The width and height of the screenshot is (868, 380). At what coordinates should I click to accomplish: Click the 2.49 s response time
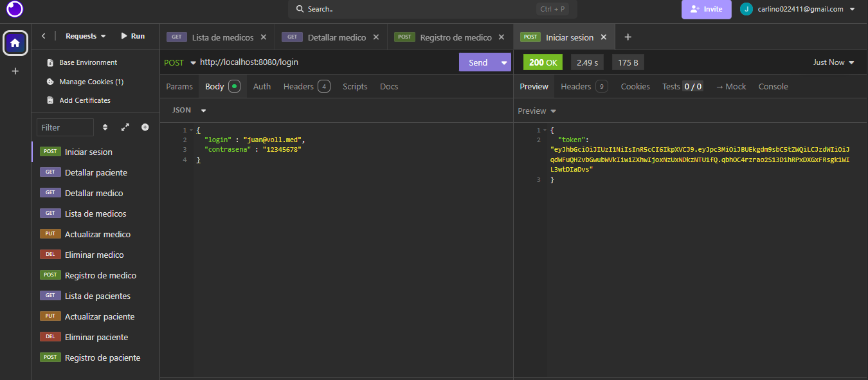(x=587, y=62)
